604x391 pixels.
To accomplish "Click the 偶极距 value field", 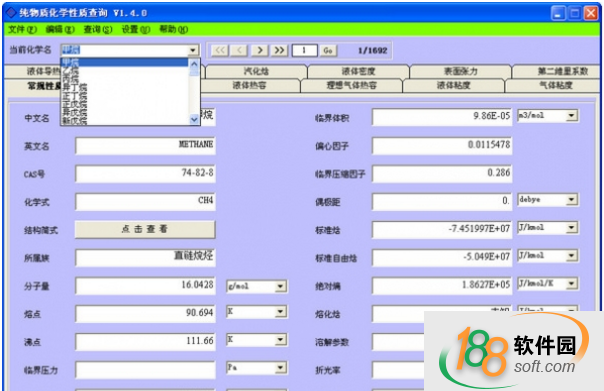I will click(442, 201).
